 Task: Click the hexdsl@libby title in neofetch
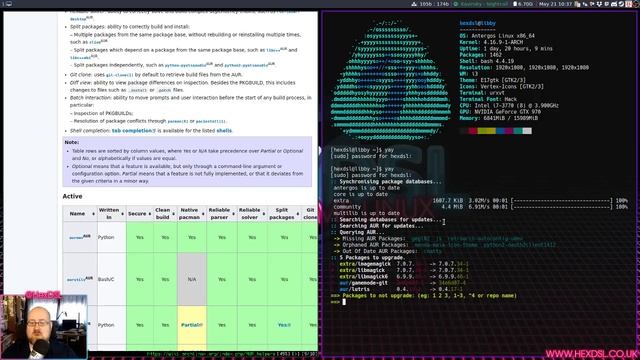click(478, 23)
